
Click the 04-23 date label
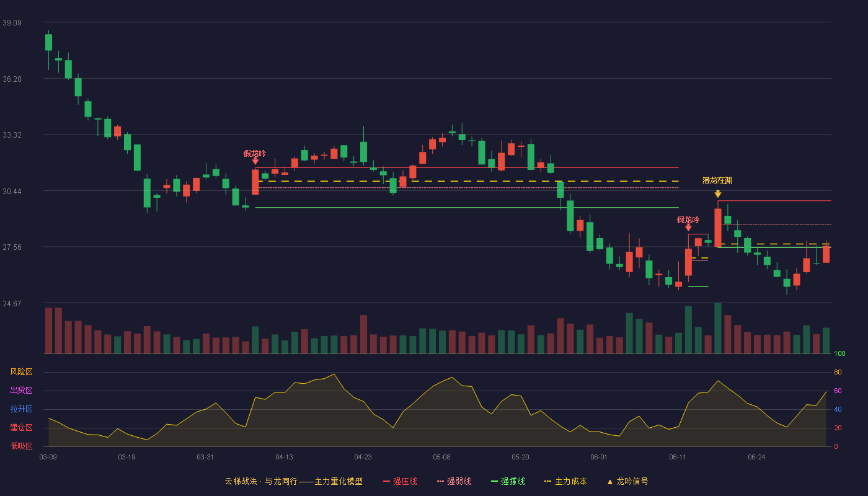tap(363, 457)
